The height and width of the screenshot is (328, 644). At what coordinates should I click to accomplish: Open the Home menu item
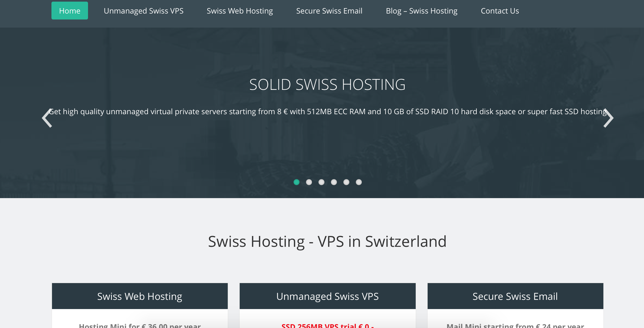click(70, 11)
